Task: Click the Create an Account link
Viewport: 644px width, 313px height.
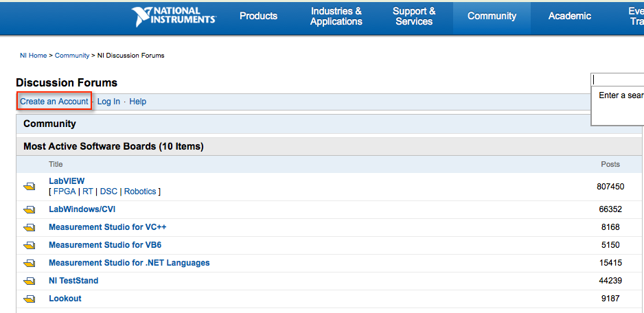Action: pos(54,102)
